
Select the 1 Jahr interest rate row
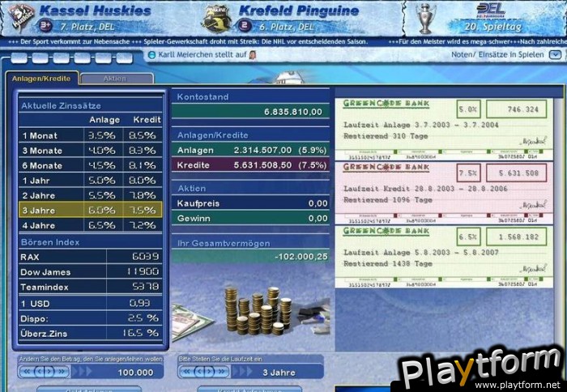(x=91, y=181)
